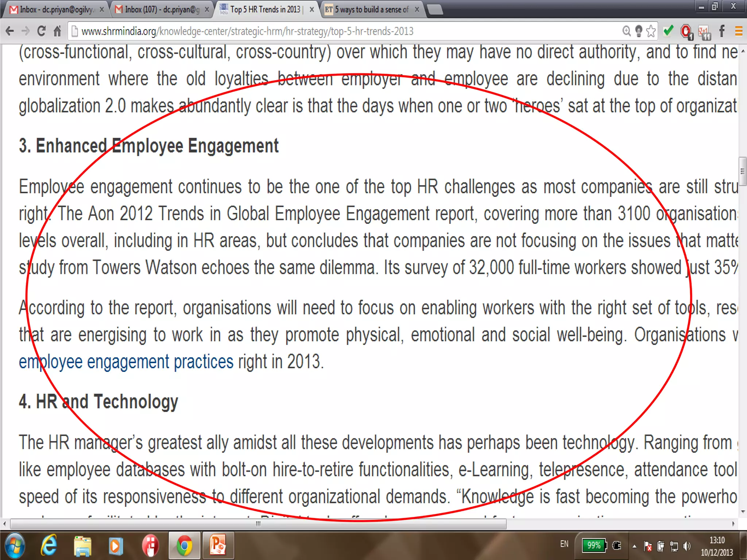Show hidden system tray icons

pos(634,546)
